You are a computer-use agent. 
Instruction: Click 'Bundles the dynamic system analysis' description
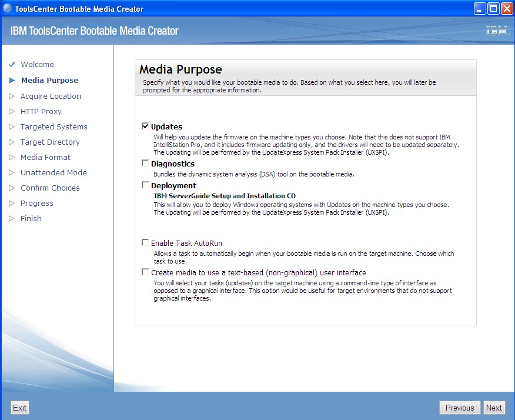point(254,174)
